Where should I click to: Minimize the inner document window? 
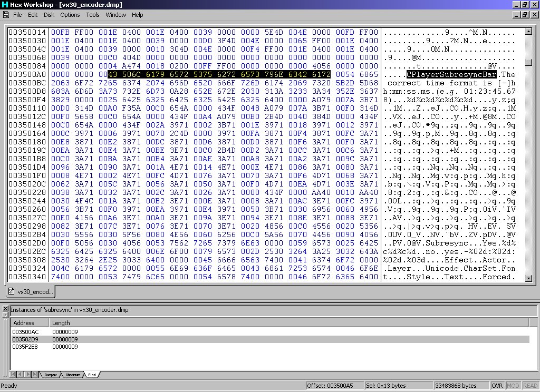[516, 15]
